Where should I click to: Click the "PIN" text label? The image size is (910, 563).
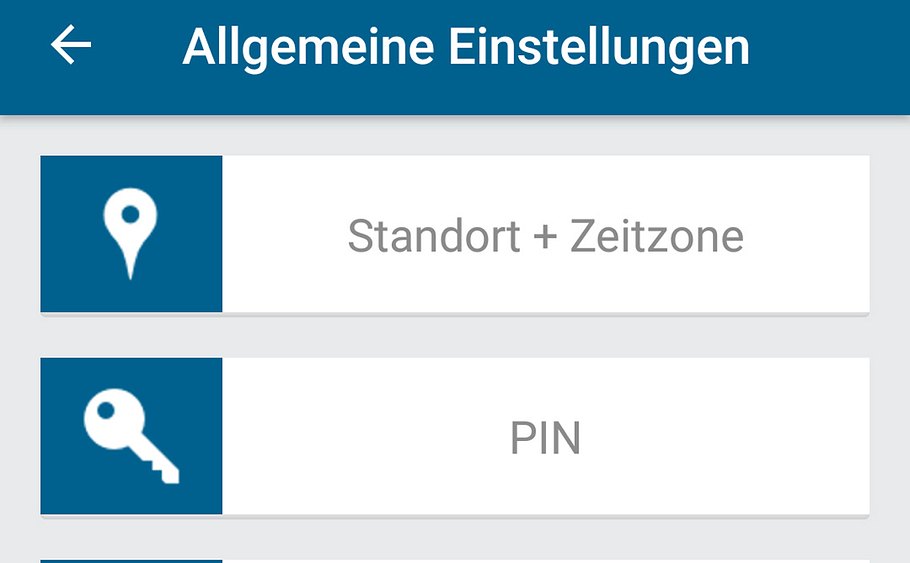coord(545,439)
